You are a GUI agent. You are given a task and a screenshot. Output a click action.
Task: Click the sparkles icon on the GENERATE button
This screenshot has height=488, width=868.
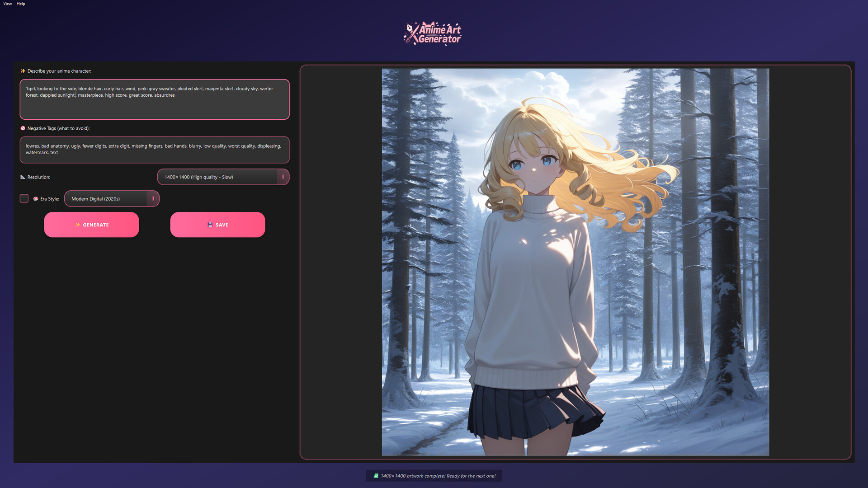[x=78, y=225]
